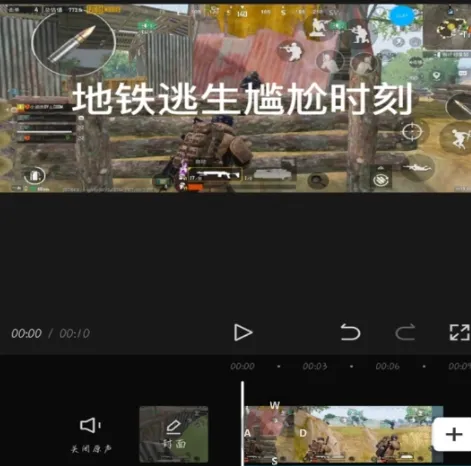Click the 00:00 current time readout
Screen dimensions: 471x466
pyautogui.click(x=26, y=333)
